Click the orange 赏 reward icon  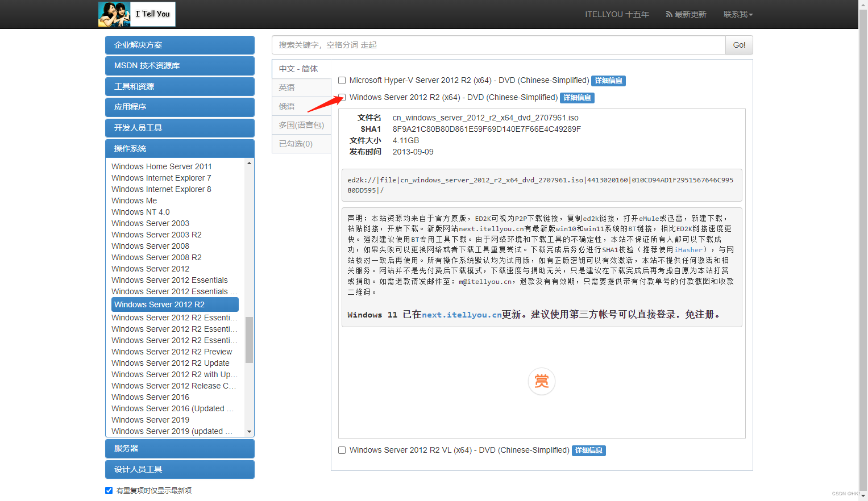pyautogui.click(x=541, y=381)
